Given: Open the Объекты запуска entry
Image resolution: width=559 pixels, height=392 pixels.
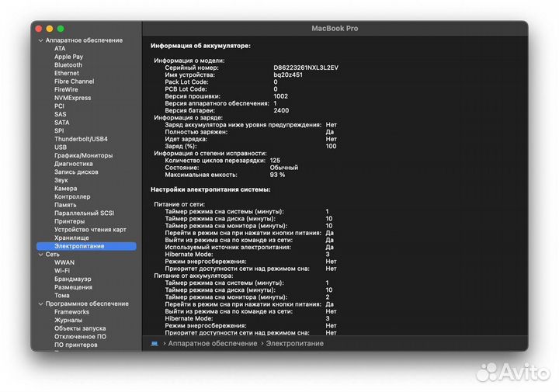Looking at the screenshot, I should [x=80, y=328].
